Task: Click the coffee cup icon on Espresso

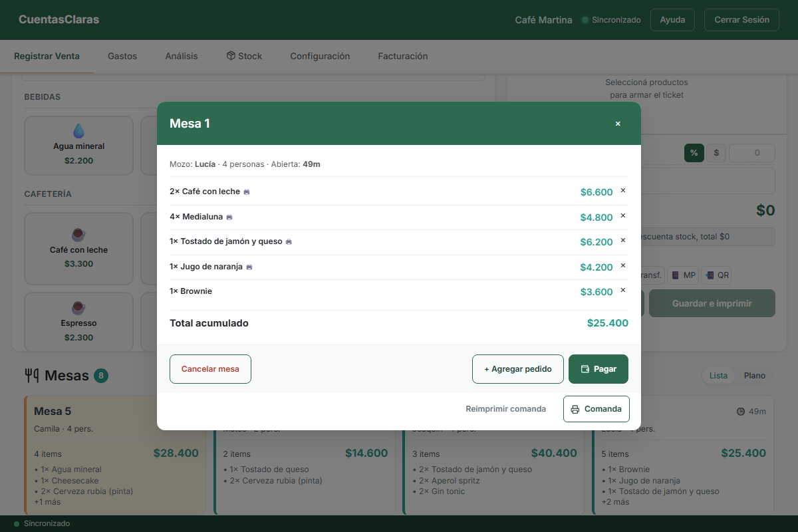Action: 78,308
